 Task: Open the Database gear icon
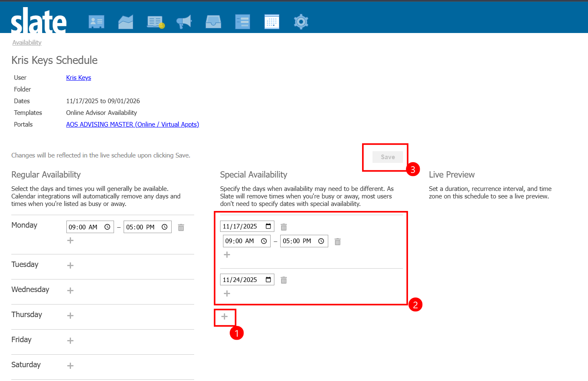pos(301,22)
